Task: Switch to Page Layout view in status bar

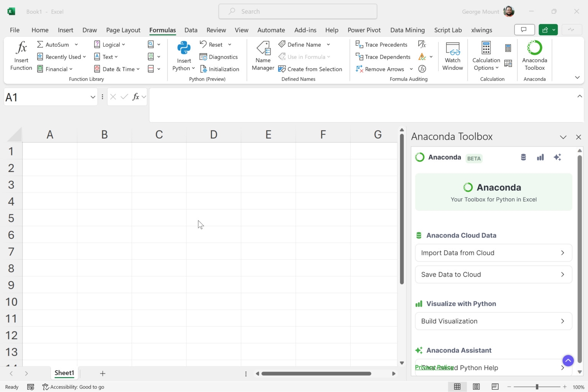Action: [x=476, y=387]
